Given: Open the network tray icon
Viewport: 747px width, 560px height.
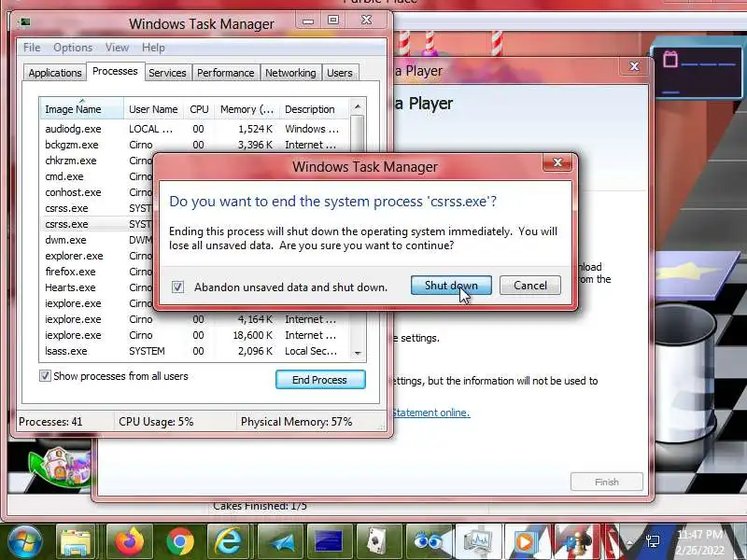Looking at the screenshot, I should (x=653, y=540).
